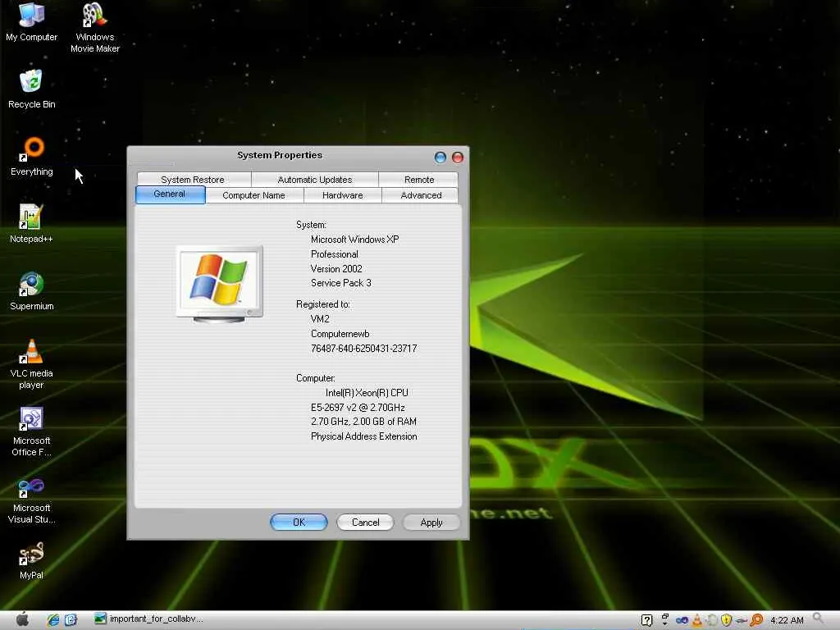Open the Recycle Bin icon
The width and height of the screenshot is (840, 630).
coord(31,89)
